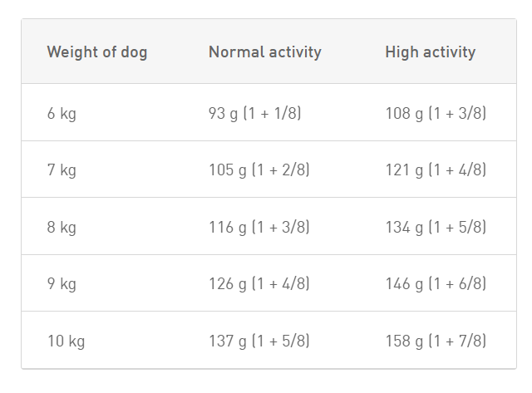
Task: Click the 93 g (1 + 1/8) cell
Action: pos(255,113)
